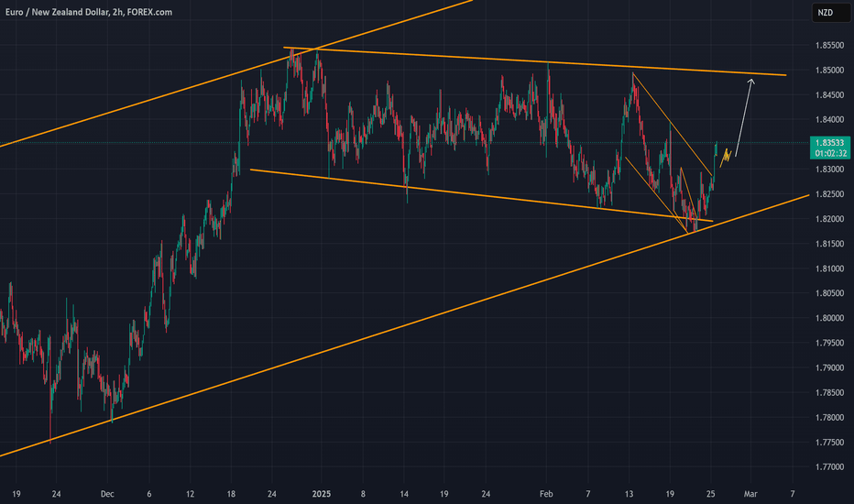
Task: Click the Dec label on time axis
Action: 107,494
